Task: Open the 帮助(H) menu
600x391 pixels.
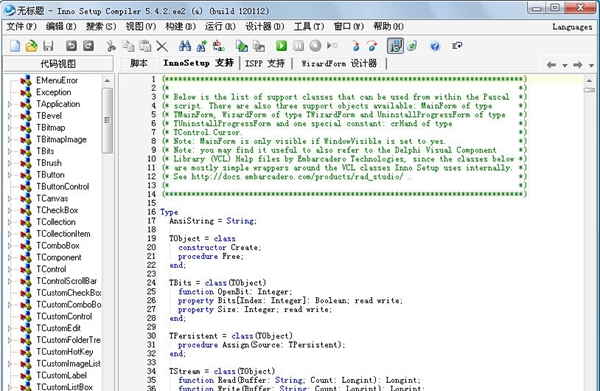Action: tap(388, 26)
